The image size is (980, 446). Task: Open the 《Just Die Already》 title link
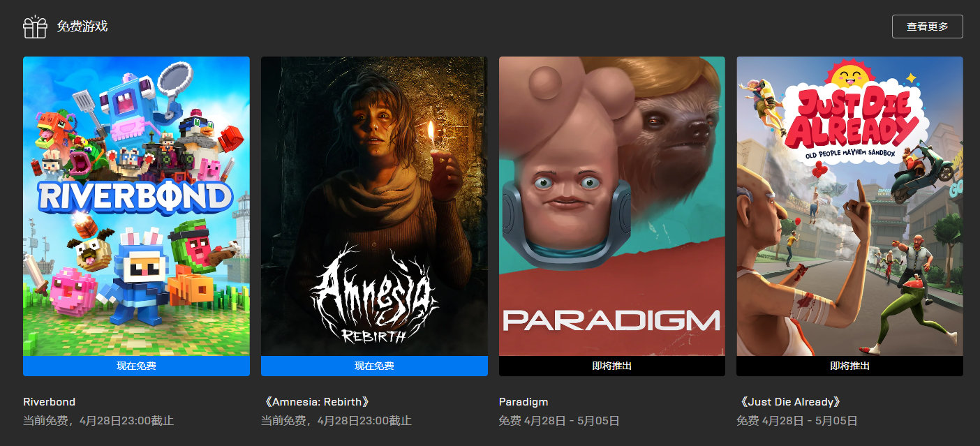[x=789, y=402]
